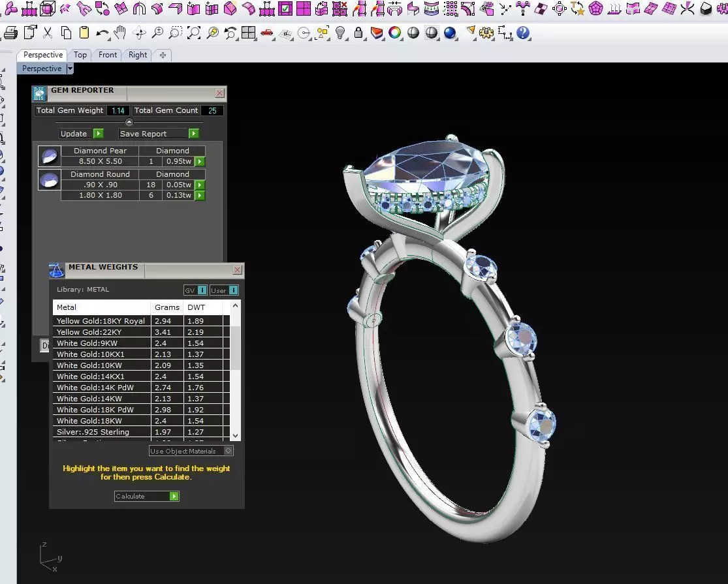Click the Zoom Extents icon
The image size is (728, 584).
coord(194,33)
